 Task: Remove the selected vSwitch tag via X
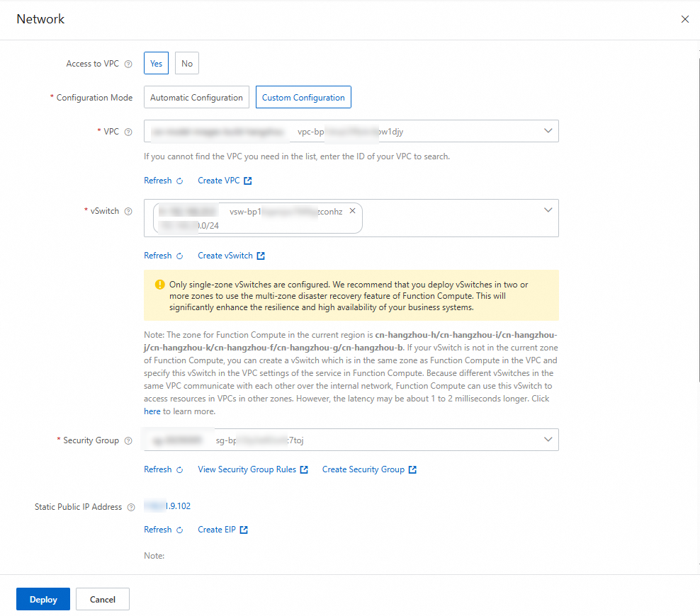pyautogui.click(x=352, y=210)
